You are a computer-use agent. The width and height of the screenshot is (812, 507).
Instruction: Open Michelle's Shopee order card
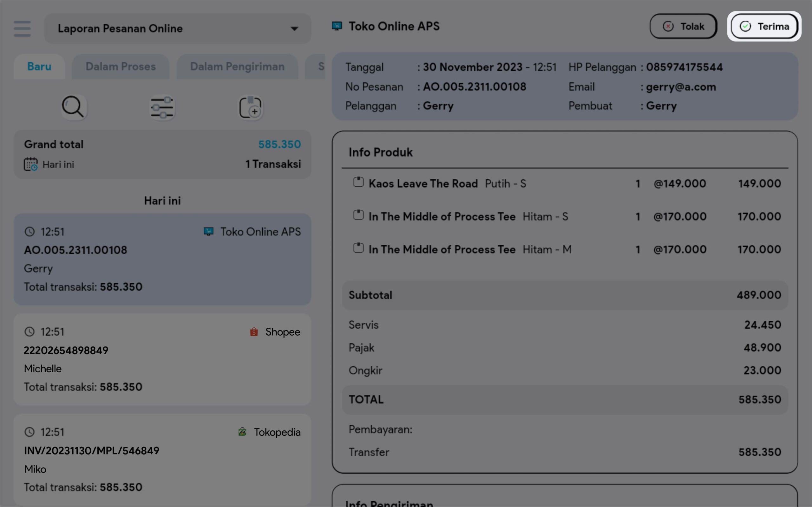coord(162,359)
